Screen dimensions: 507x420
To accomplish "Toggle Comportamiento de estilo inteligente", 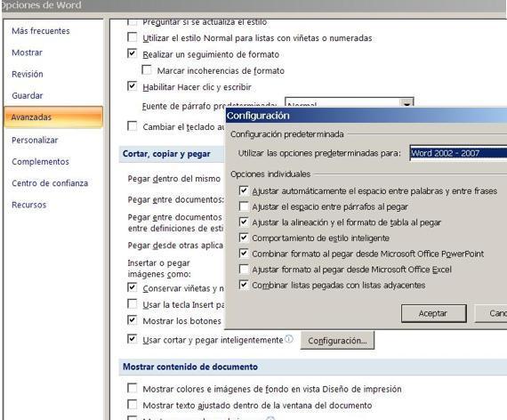I will click(x=244, y=238).
